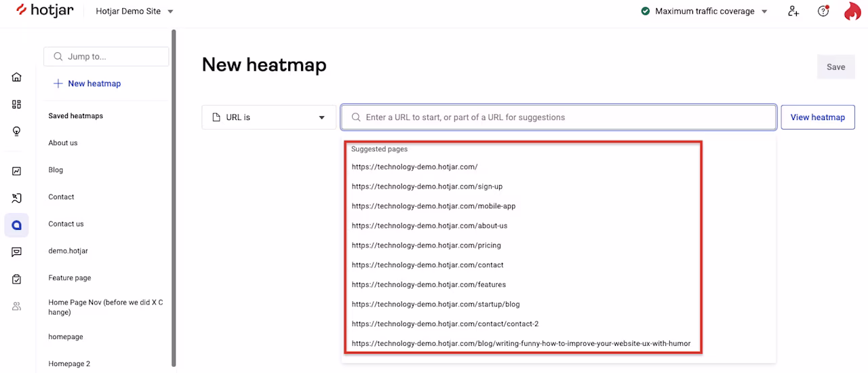Select the /startup/blog suggested page

click(435, 305)
